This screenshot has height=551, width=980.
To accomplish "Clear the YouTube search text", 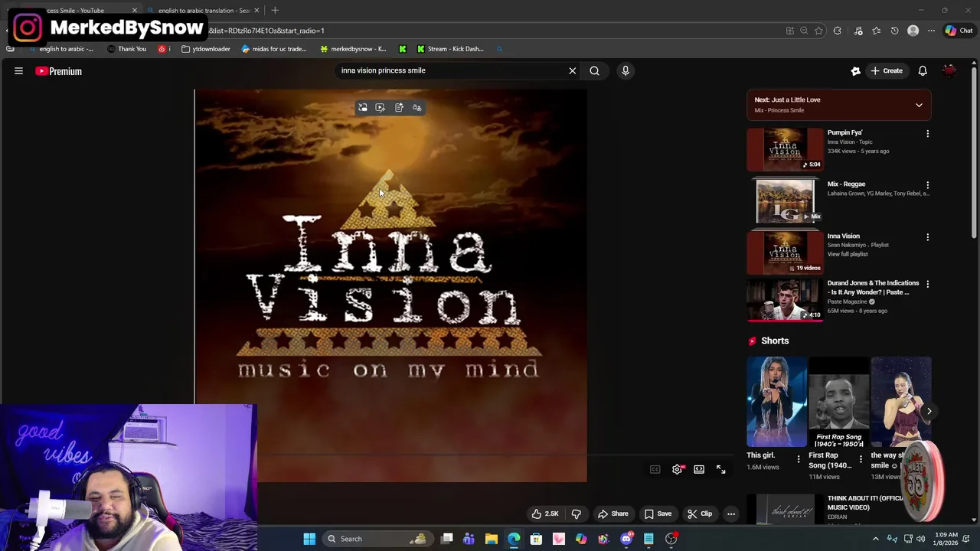I will click(x=572, y=70).
